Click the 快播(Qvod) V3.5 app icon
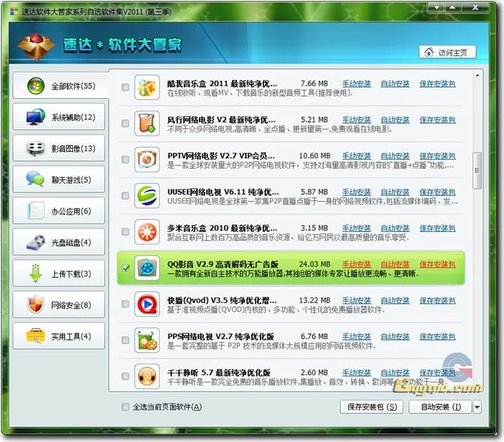This screenshot has width=504, height=442. (x=147, y=304)
